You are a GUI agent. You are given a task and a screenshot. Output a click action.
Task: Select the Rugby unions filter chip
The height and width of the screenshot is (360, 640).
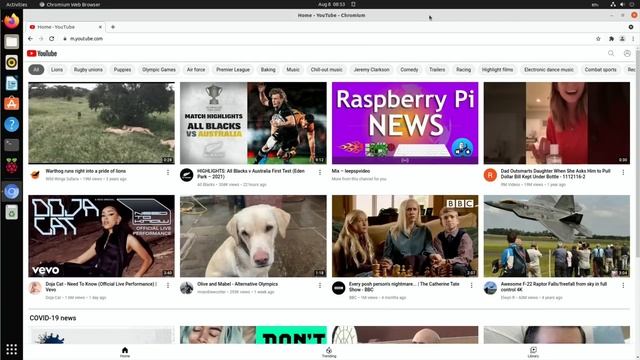pyautogui.click(x=88, y=70)
